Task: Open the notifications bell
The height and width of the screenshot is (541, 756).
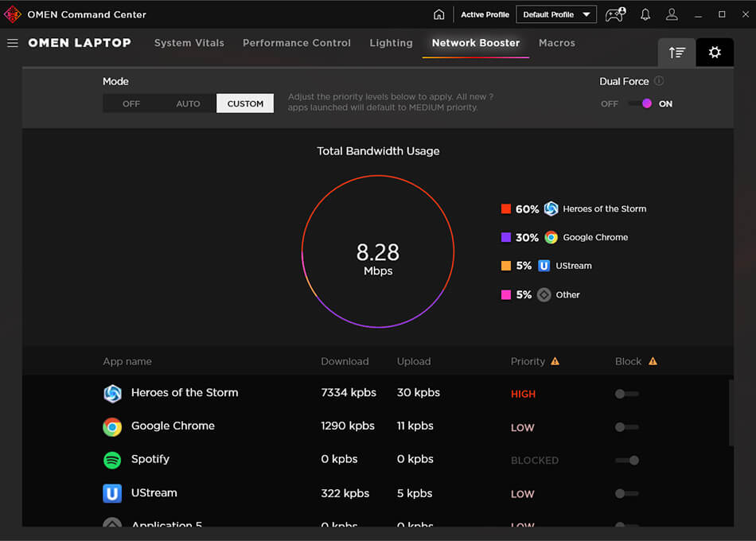Action: tap(645, 14)
